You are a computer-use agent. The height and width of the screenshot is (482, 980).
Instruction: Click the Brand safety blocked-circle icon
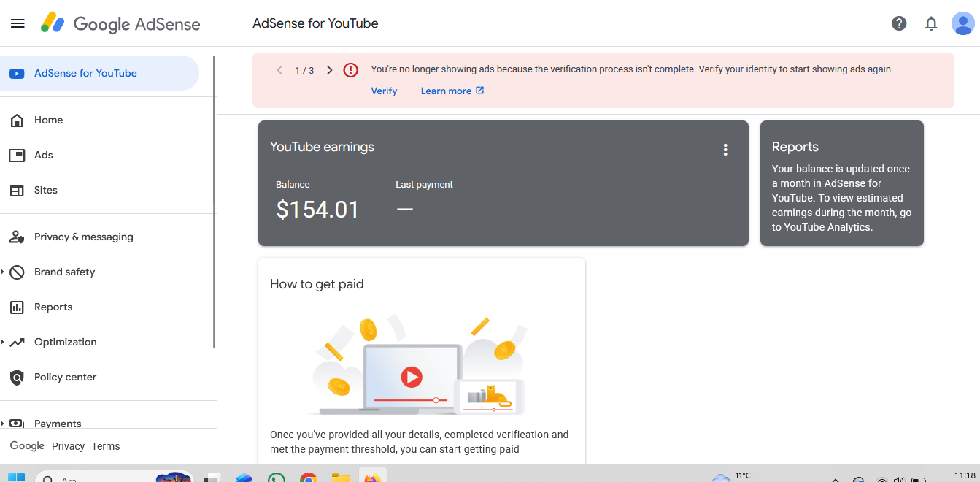coord(17,272)
